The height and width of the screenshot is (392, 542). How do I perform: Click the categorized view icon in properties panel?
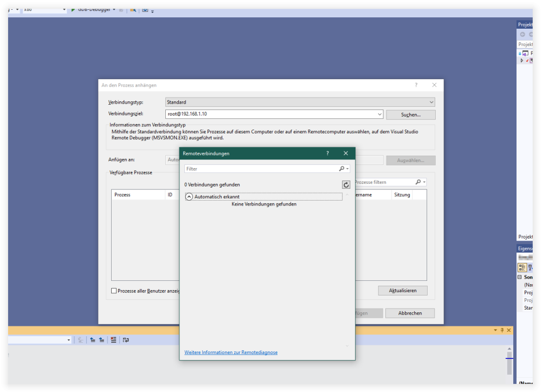point(522,267)
